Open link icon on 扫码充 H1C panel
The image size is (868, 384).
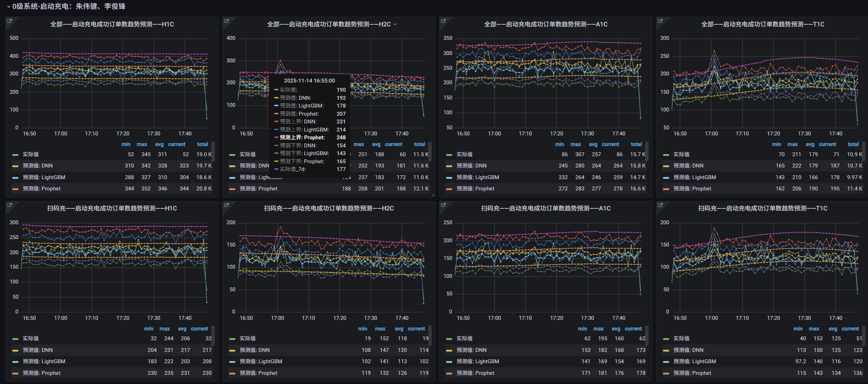[x=10, y=205]
